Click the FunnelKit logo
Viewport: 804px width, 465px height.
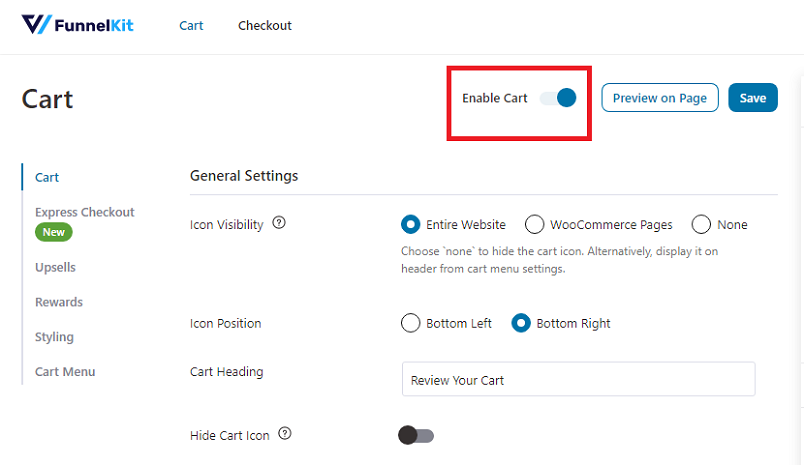77,25
